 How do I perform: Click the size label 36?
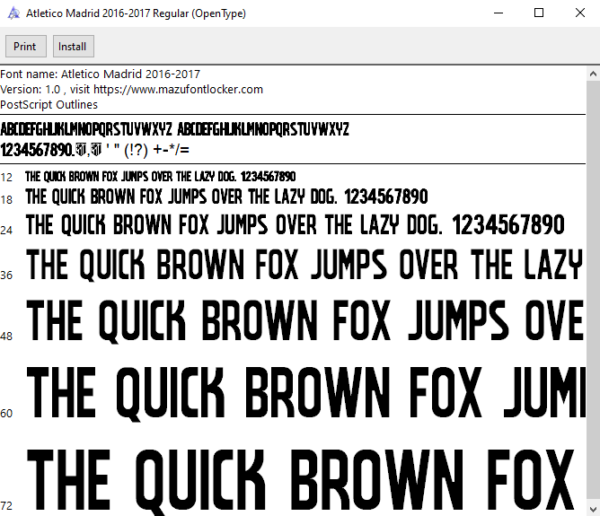click(7, 275)
